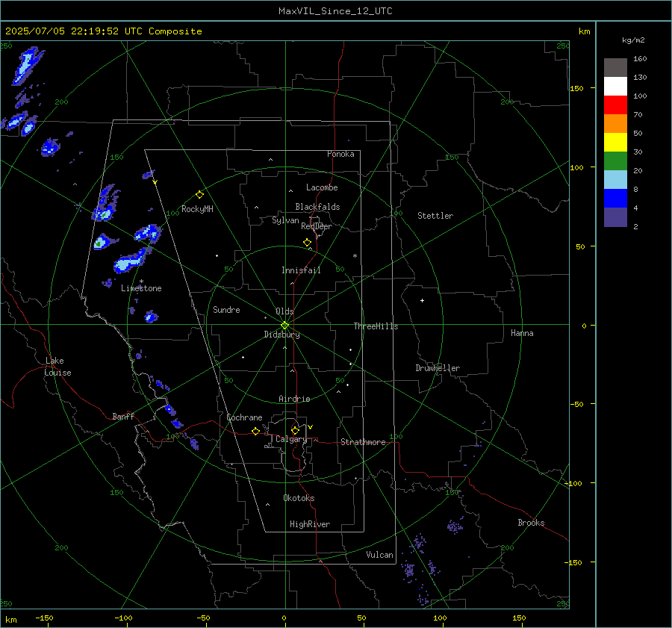Screen dimensions: 672x628
Task: Click the white 100-130 legend swatch
Action: 615,86
